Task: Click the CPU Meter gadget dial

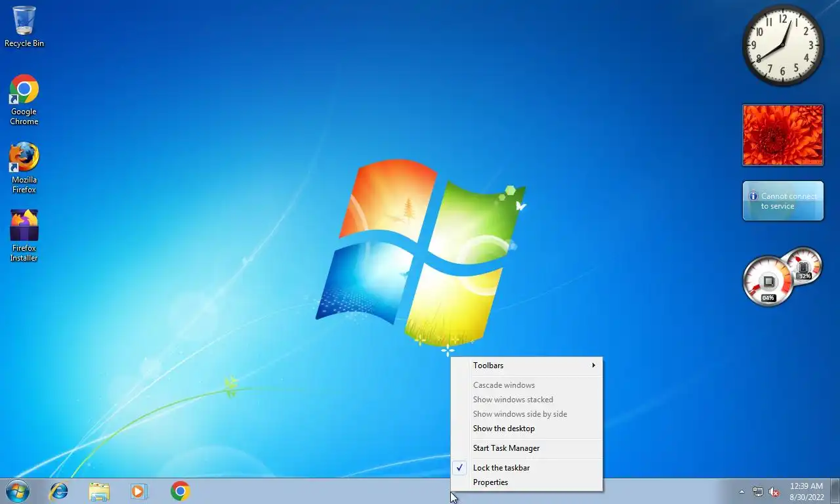Action: click(x=768, y=281)
